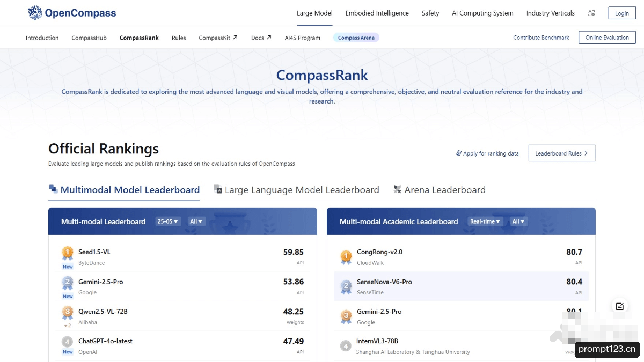Click the bronze medal icon beside Qwen2.5-VL-72B

point(68,313)
